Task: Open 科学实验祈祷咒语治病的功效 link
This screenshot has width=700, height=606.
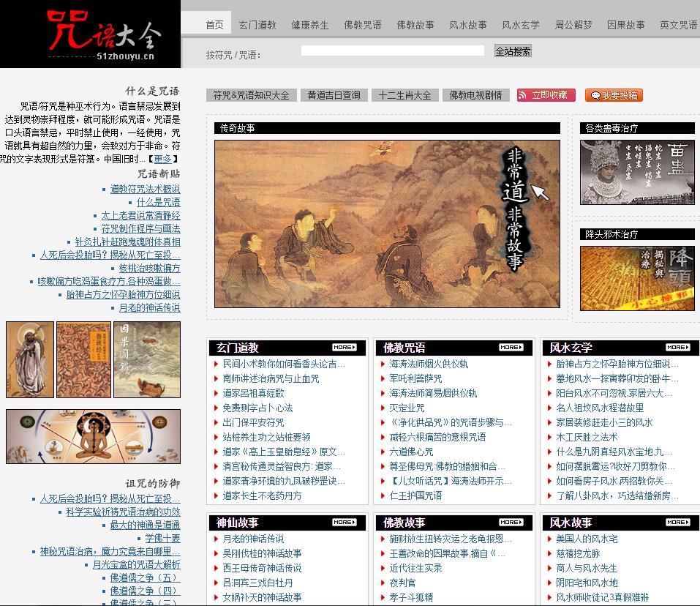Action: pos(123,512)
